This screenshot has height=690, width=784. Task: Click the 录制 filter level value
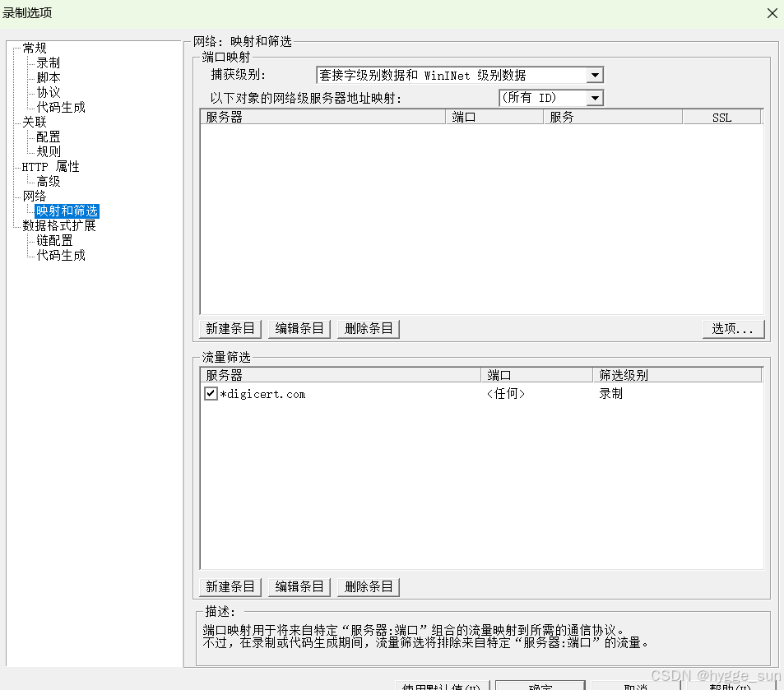coord(611,394)
